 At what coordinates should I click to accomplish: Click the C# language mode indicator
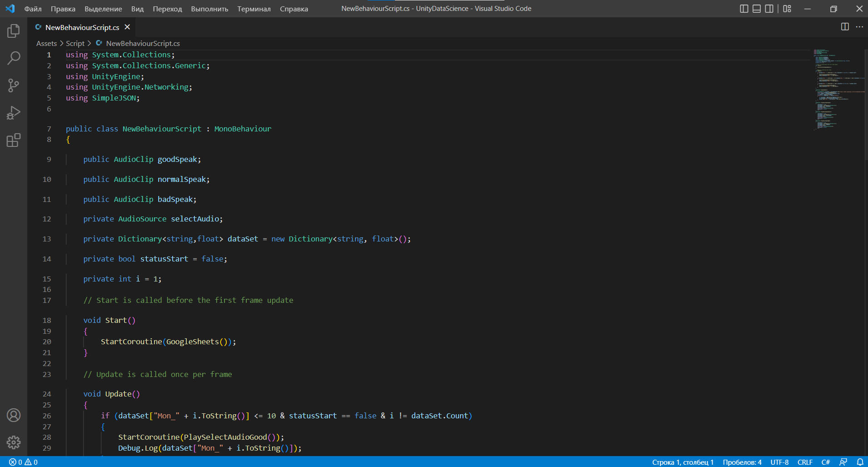[x=827, y=462]
